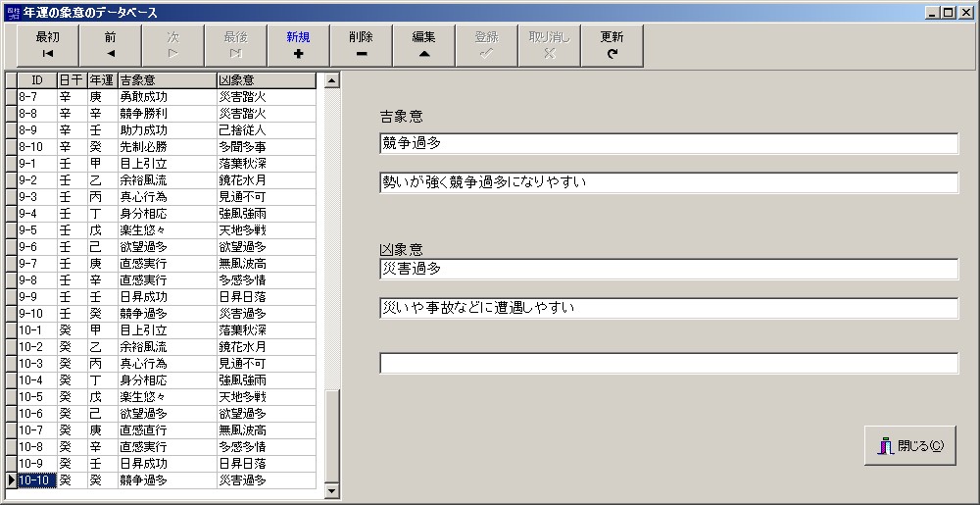Viewport: 980px width, 505px height.
Task: Click cell 多感多情 in row 9-8
Action: [x=267, y=280]
